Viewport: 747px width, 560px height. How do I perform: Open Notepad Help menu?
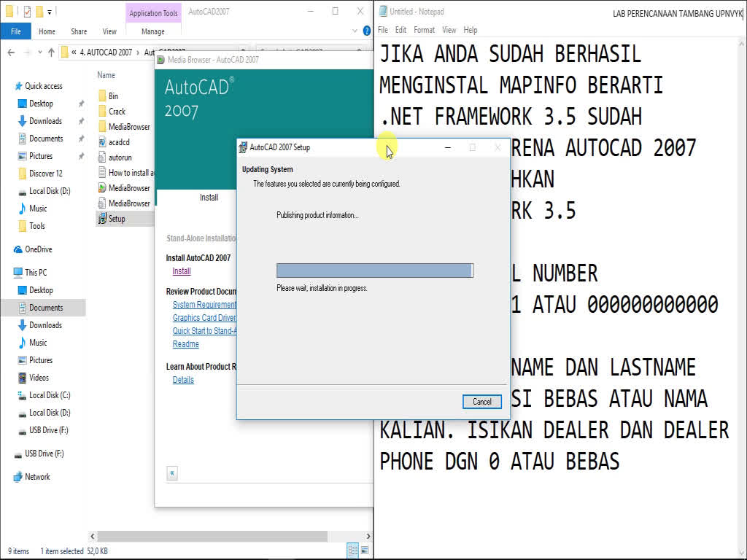tap(471, 30)
